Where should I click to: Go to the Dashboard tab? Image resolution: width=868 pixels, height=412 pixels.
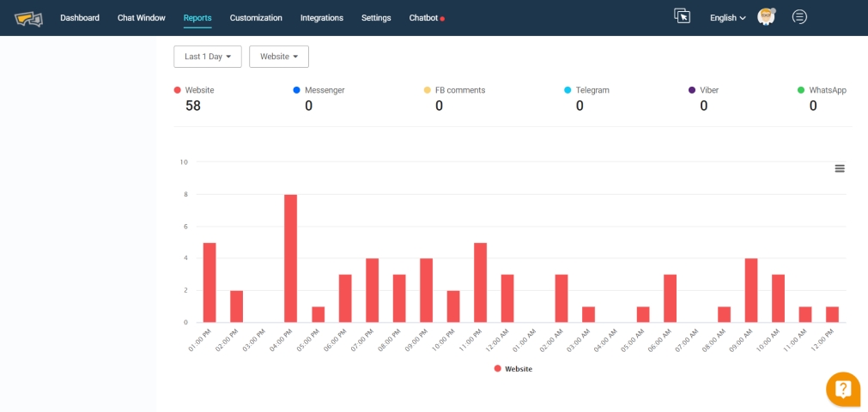[80, 18]
